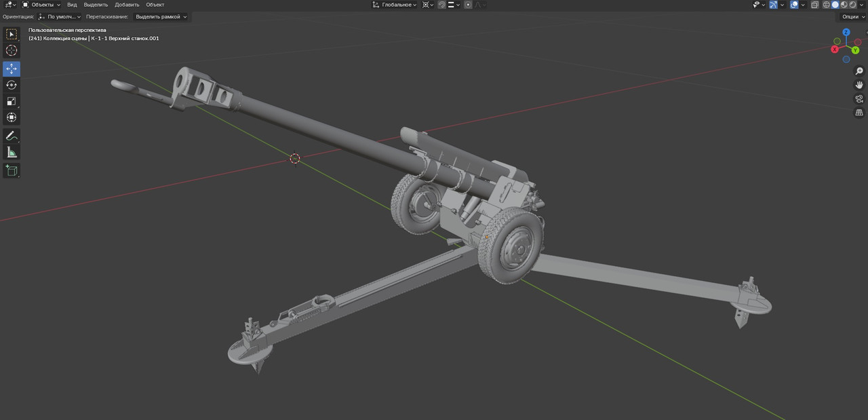Select the Annotate tool

click(x=12, y=136)
